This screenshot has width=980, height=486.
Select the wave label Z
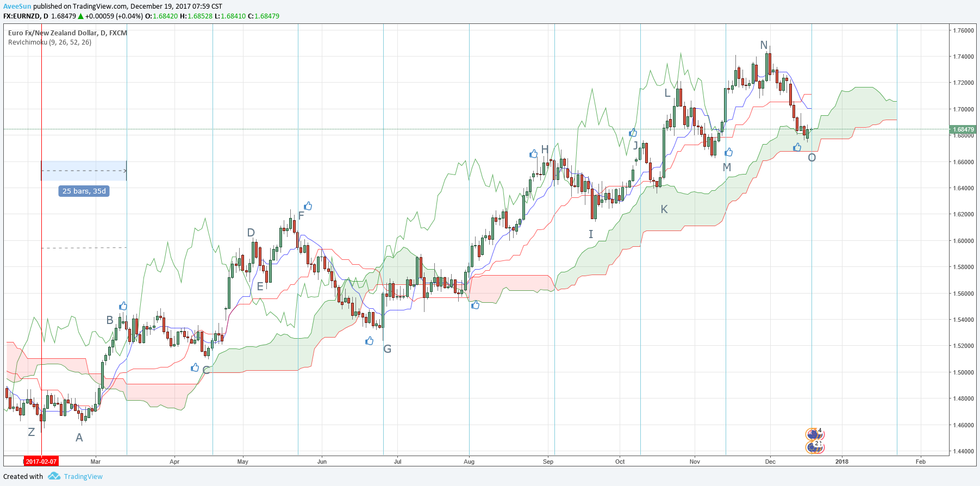click(32, 432)
